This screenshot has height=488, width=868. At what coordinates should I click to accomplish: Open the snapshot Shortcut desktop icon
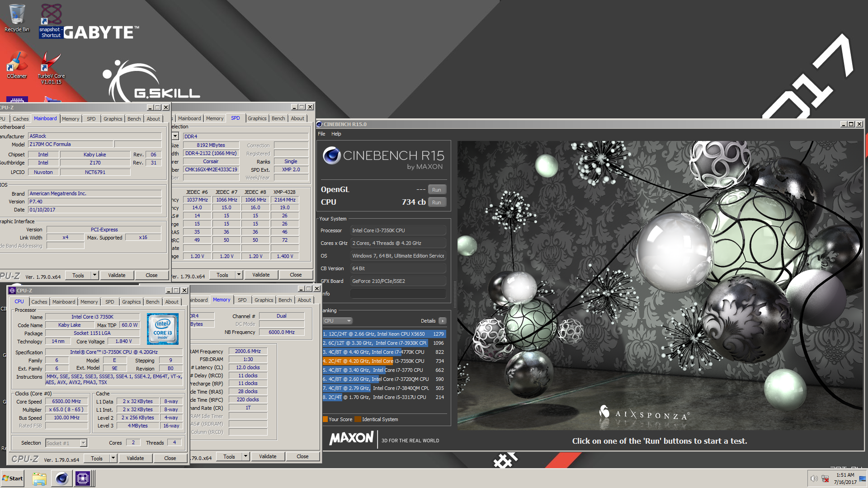tap(51, 20)
